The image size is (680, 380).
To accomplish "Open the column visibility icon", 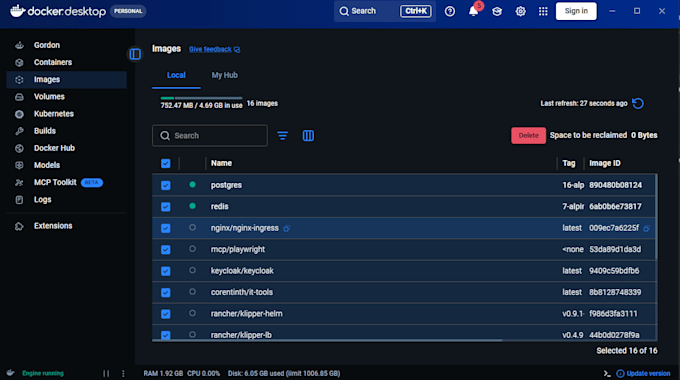I will click(x=308, y=136).
